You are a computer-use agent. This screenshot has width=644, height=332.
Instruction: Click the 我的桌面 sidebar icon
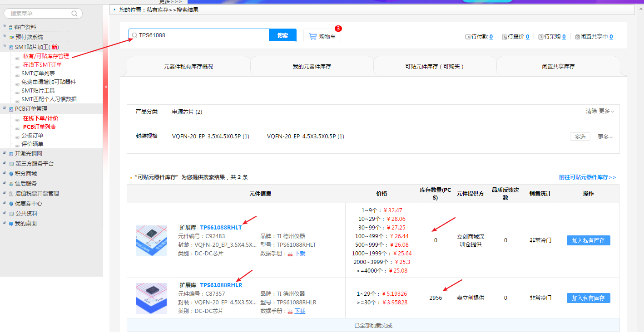(x=10, y=224)
